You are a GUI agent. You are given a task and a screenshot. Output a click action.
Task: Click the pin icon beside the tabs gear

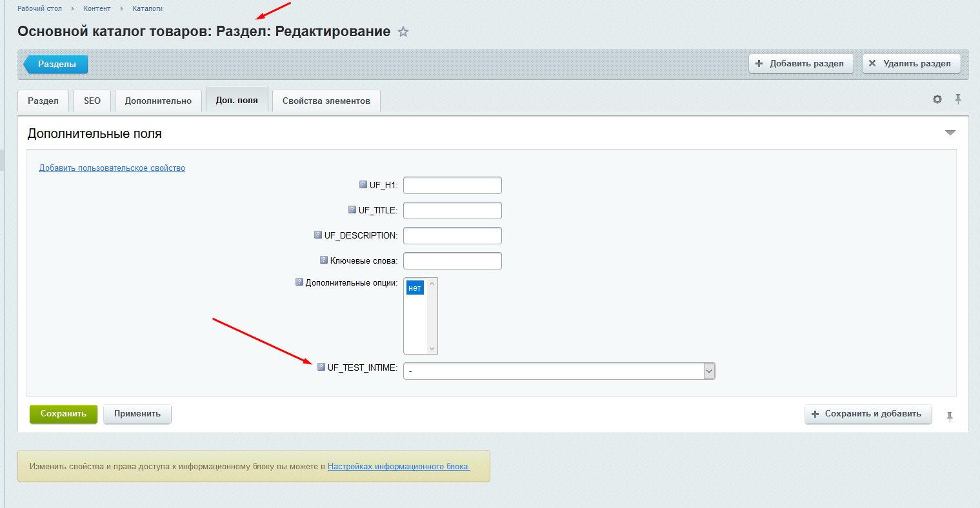(x=958, y=99)
